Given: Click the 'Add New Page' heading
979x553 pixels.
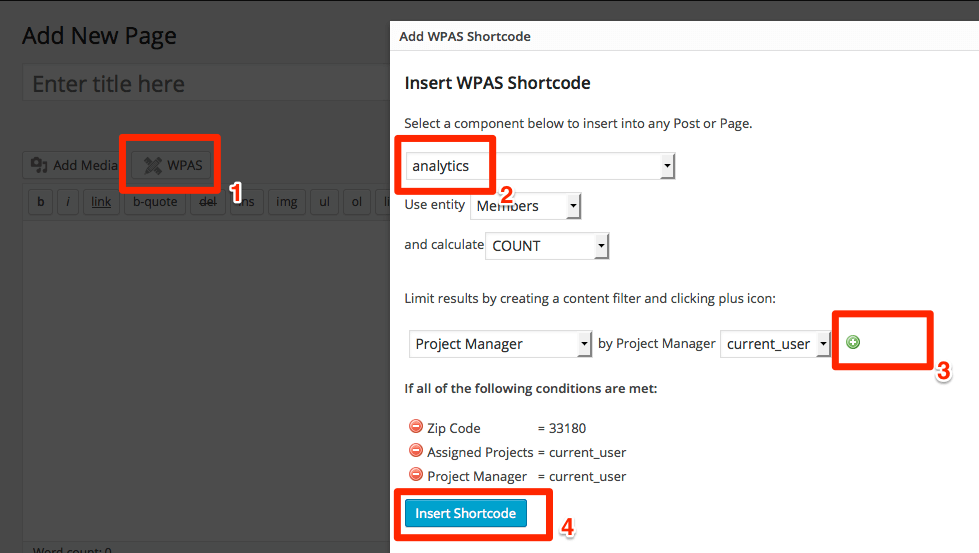Looking at the screenshot, I should [99, 36].
